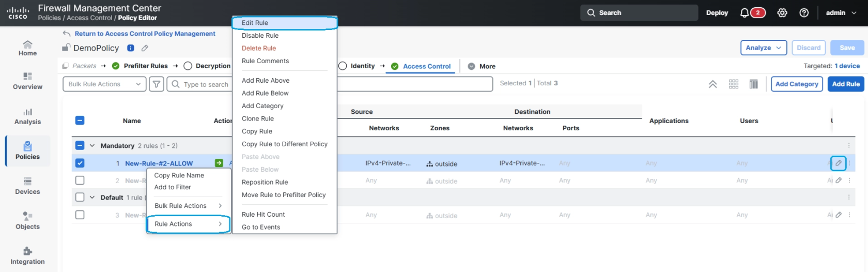Open more options for rule 3 row
The width and height of the screenshot is (868, 272).
[x=849, y=215]
